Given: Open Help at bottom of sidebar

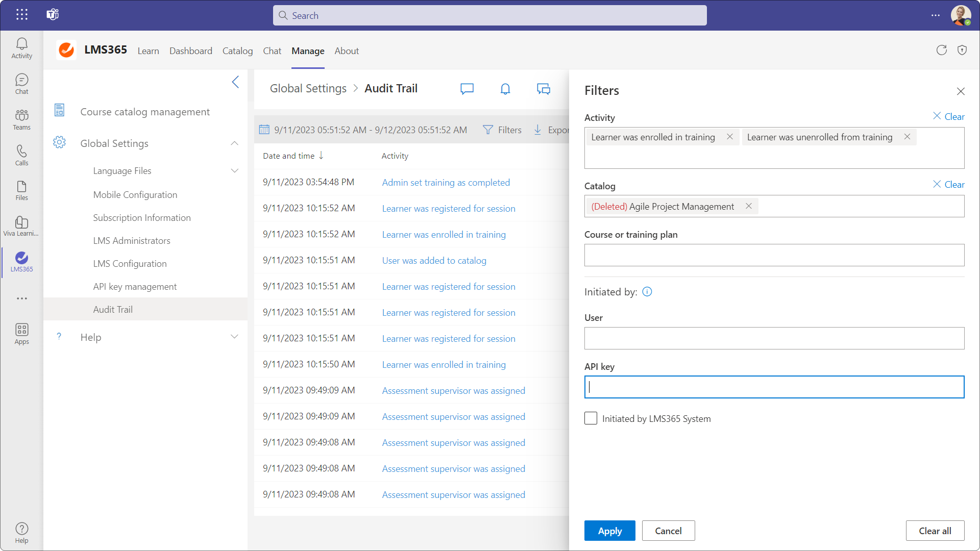Looking at the screenshot, I should (x=21, y=533).
